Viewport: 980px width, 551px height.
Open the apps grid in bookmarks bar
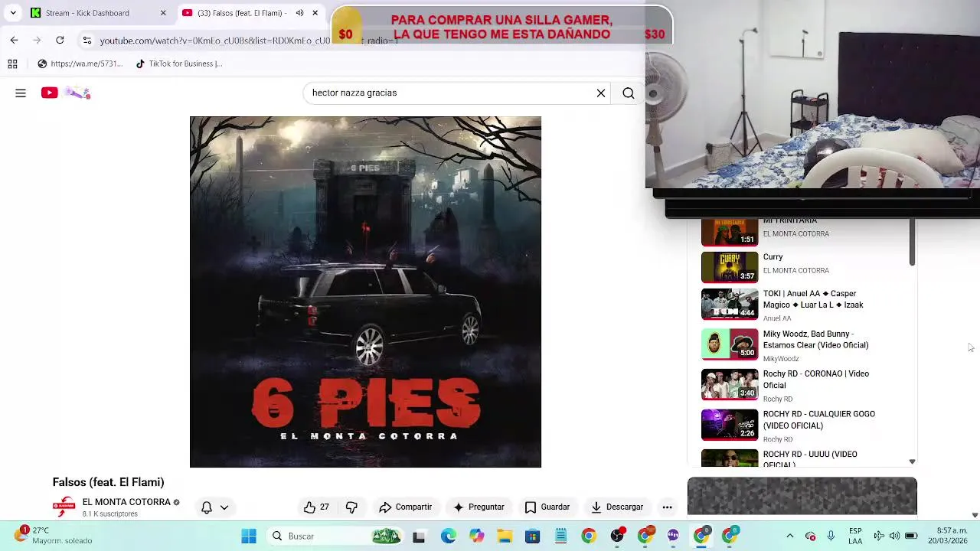[x=12, y=64]
